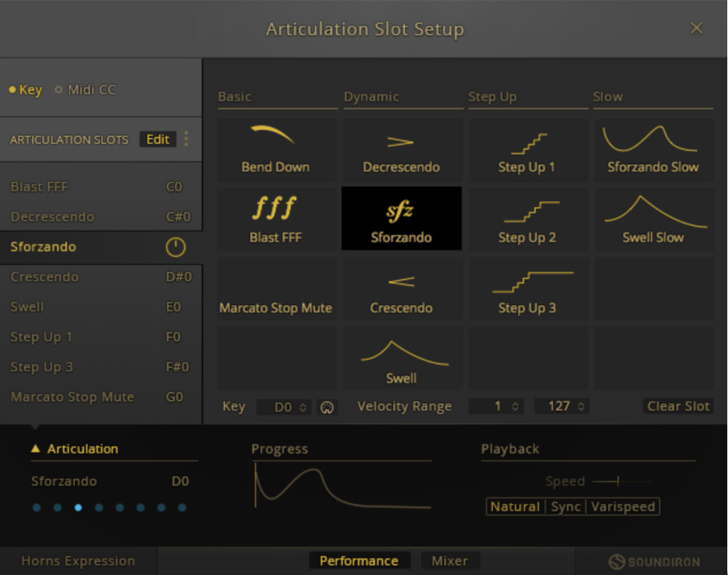Switch playback mode to Varispeed
728x575 pixels.
point(623,507)
